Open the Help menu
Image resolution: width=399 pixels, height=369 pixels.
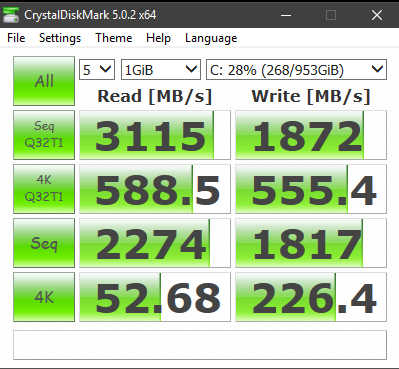click(158, 38)
